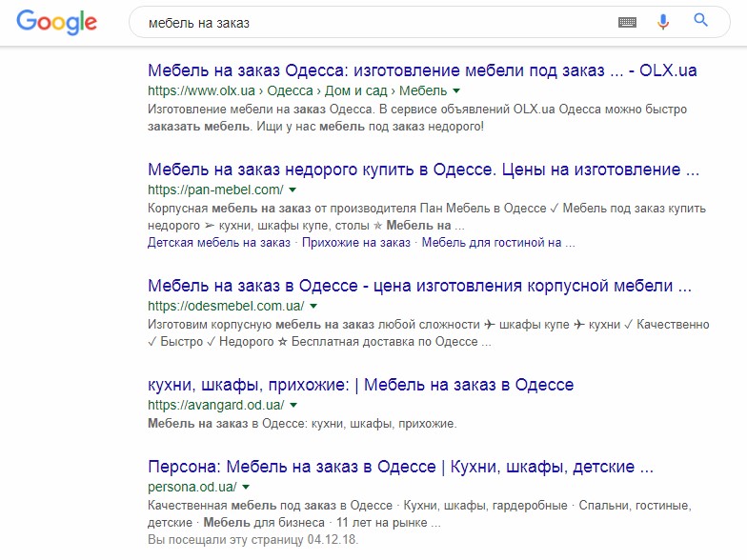Open the "цена изготовления корпусной мебели" result
Image resolution: width=747 pixels, height=560 pixels.
419,286
